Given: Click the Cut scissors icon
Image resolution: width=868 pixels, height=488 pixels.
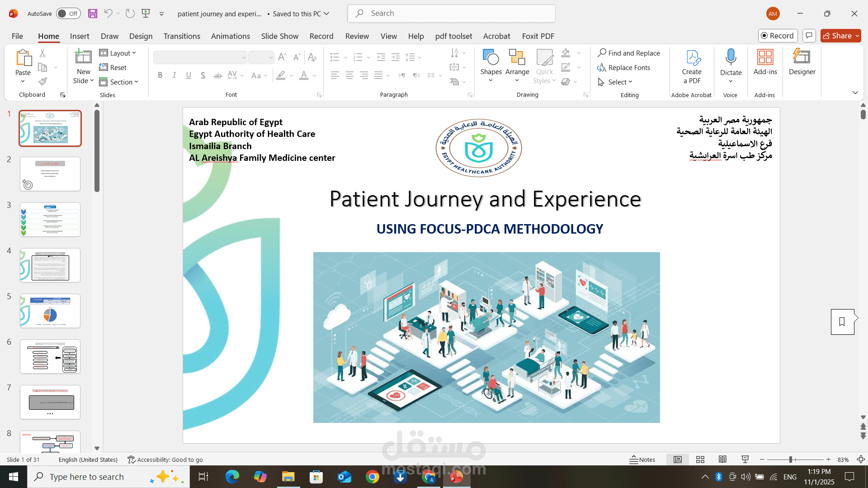Looking at the screenshot, I should coord(42,53).
